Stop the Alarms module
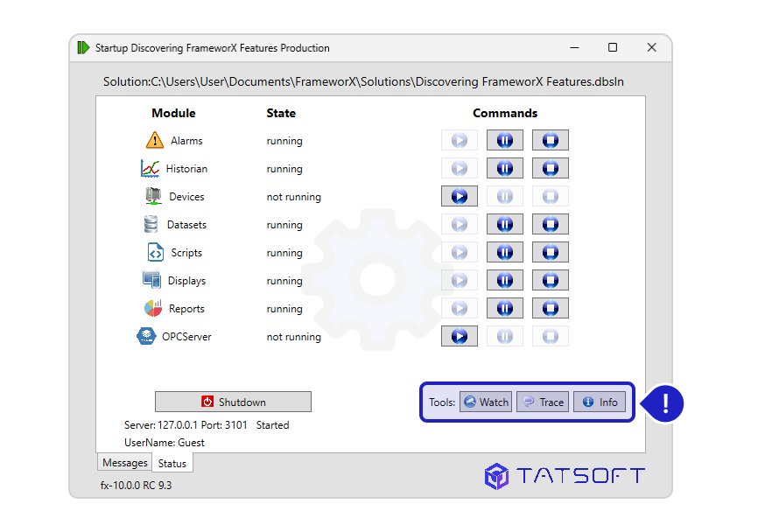This screenshot has height=532, width=758. tap(551, 141)
